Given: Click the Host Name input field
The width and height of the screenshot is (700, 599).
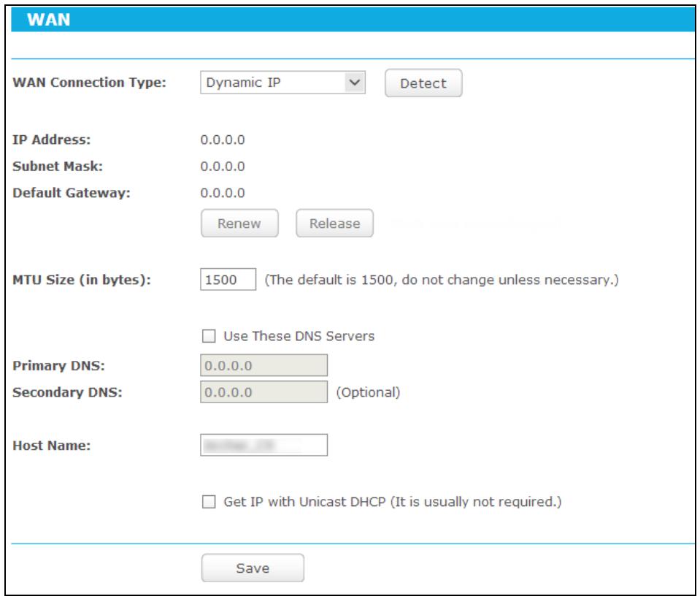Looking at the screenshot, I should point(264,446).
